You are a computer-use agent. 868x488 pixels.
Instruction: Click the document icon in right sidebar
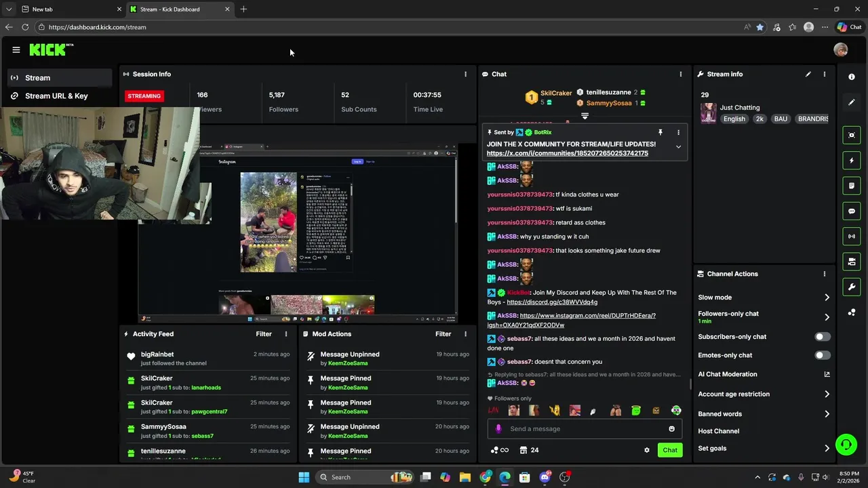[852, 186]
